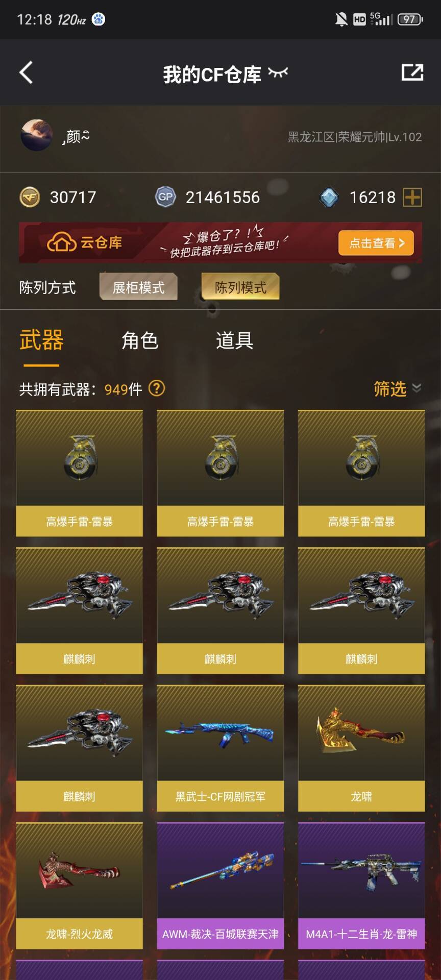Open the 云仓库 banner
Screen dimensions: 441x980
point(220,242)
